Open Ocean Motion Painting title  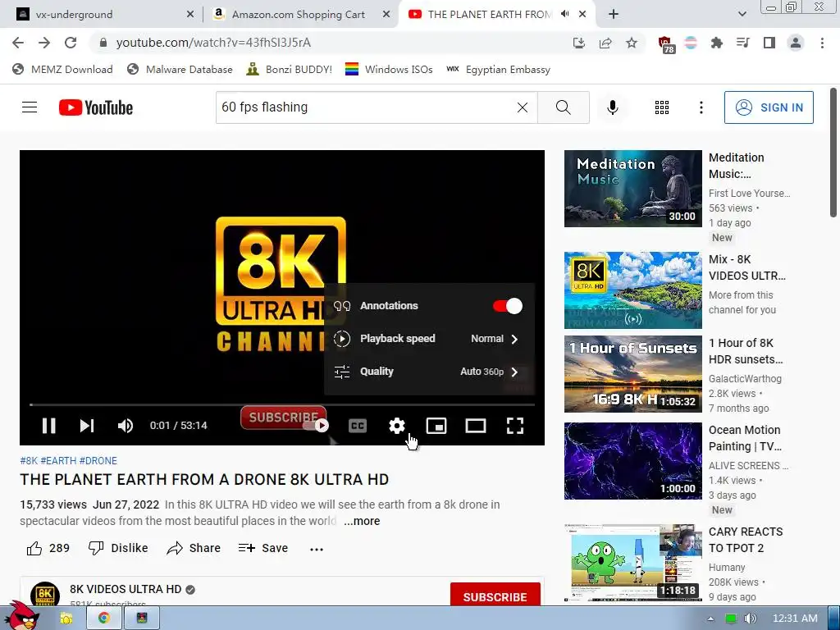pos(745,438)
